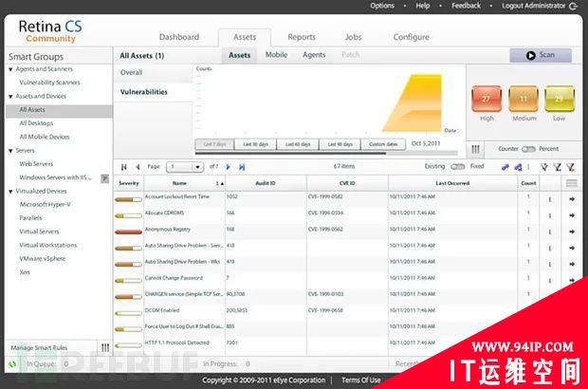
Task: Click the orange Medium severity count box
Action: (524, 99)
